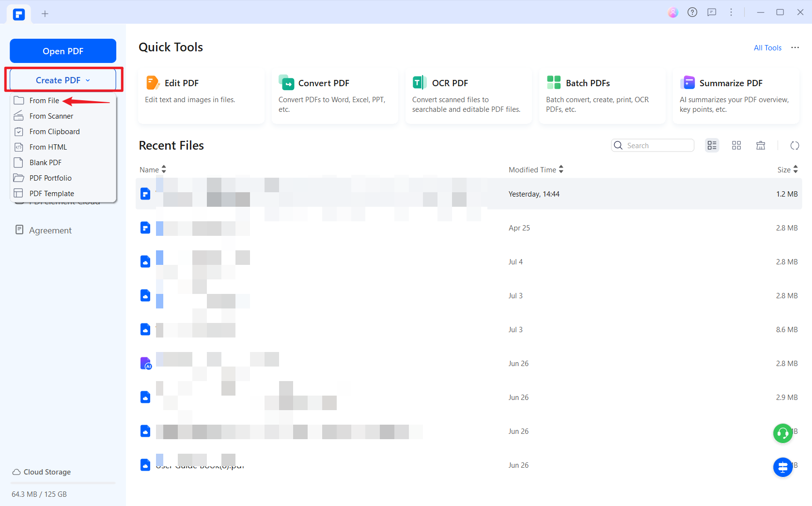
Task: Focus the Recent Files search field
Action: click(x=653, y=145)
